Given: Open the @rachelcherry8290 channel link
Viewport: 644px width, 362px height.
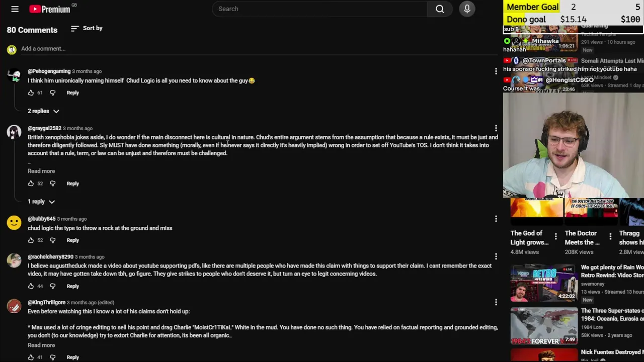Looking at the screenshot, I should 50,257.
